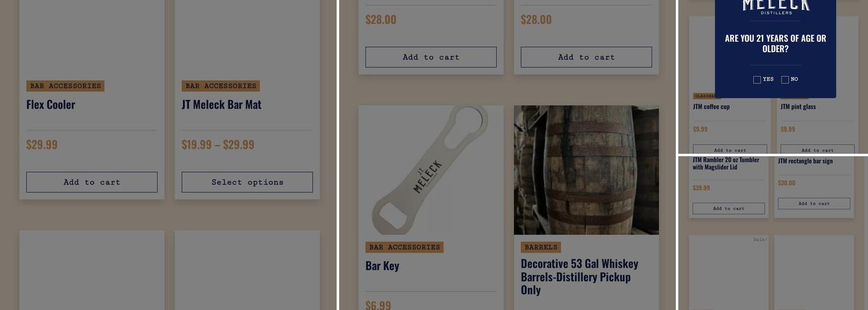Click the BARRELS category tag

(541, 247)
